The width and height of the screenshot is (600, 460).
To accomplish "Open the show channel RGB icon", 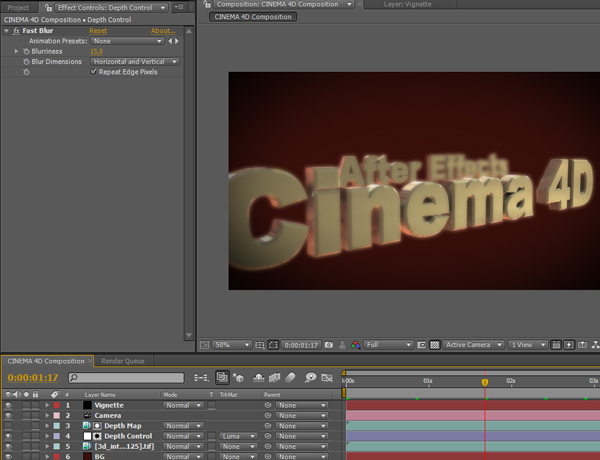I will tap(355, 345).
